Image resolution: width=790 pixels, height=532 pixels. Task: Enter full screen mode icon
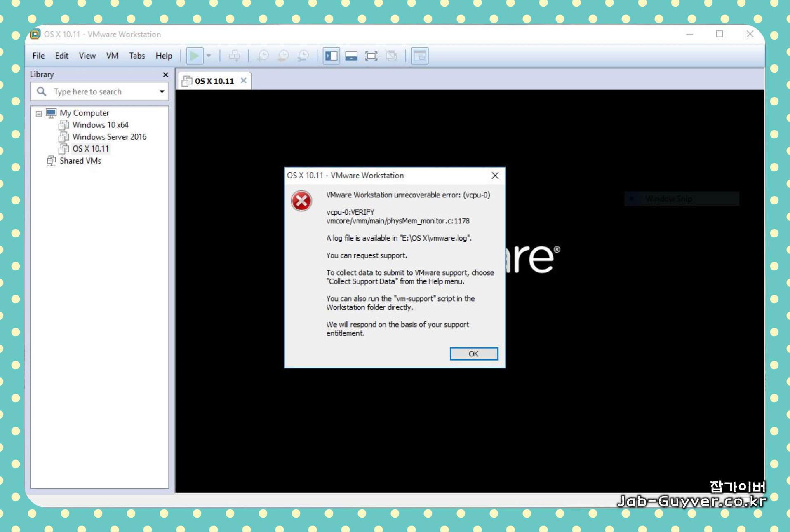371,56
